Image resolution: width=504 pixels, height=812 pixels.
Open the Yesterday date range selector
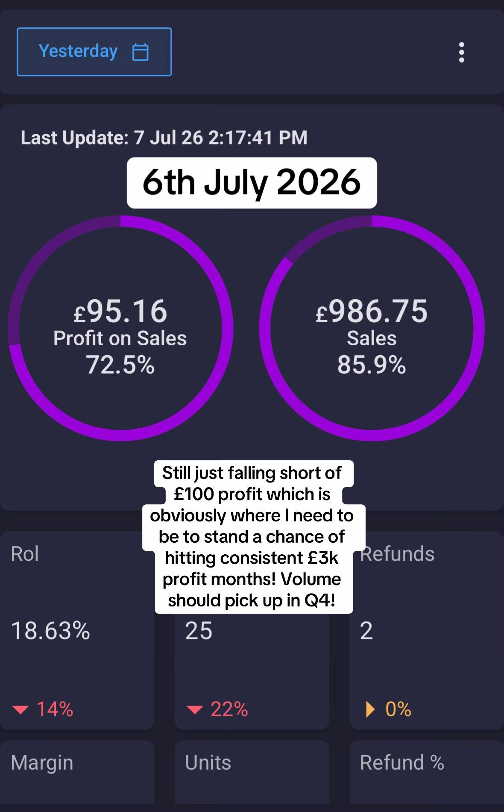(x=94, y=52)
